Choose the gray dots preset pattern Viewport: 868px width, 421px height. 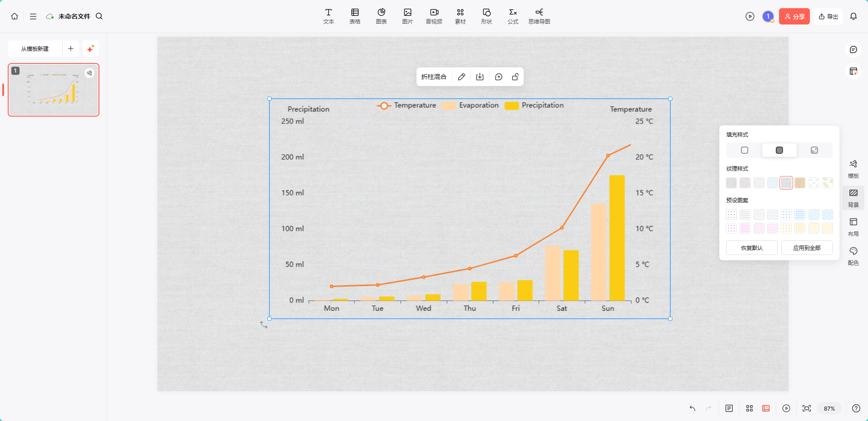click(731, 215)
